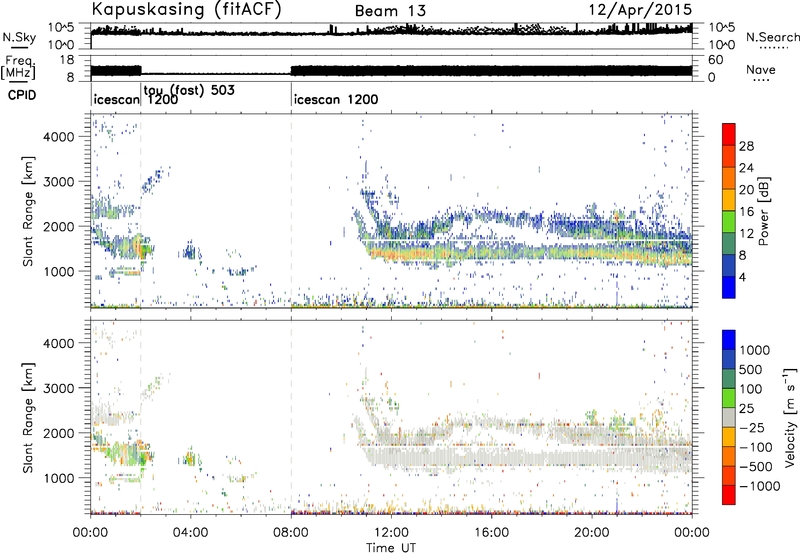The height and width of the screenshot is (554, 800).
Task: Click '3000' tick in the power panel
Action: tap(58, 182)
